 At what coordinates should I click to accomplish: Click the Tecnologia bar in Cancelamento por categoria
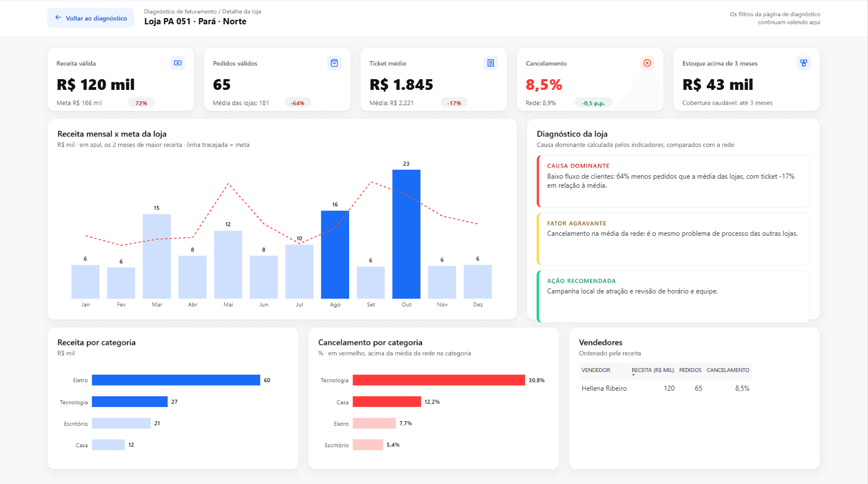tap(439, 381)
